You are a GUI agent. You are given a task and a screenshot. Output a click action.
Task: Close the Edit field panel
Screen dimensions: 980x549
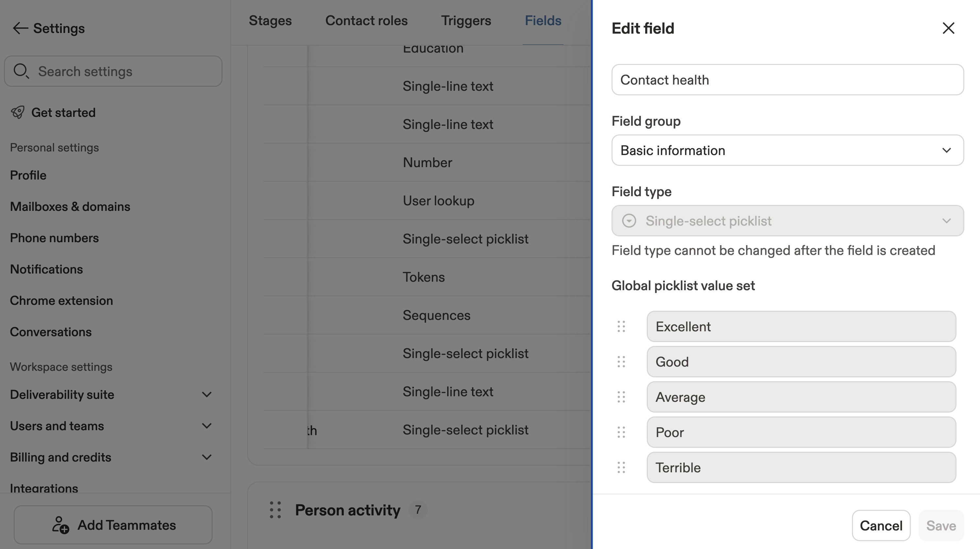948,28
